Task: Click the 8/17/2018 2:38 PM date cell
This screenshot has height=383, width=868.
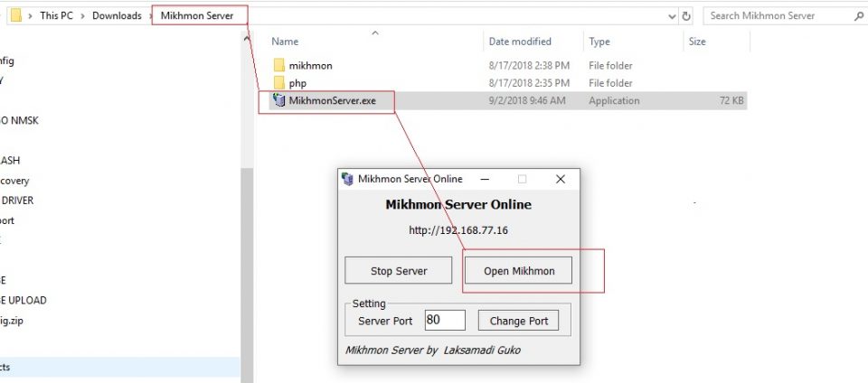Action: pos(529,66)
